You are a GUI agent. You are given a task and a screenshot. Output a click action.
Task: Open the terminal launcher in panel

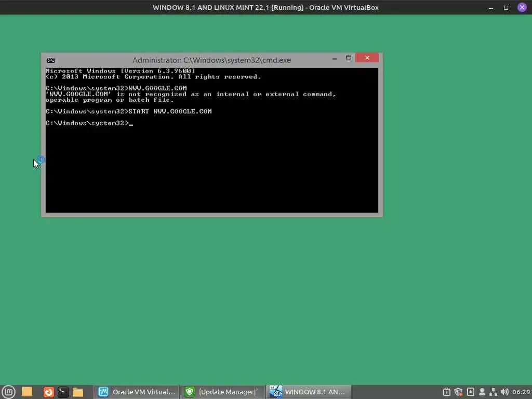(x=63, y=392)
